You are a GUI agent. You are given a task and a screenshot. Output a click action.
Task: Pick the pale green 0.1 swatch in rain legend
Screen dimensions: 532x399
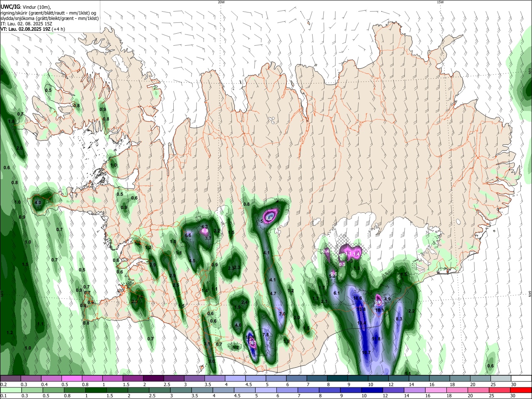pos(12,390)
